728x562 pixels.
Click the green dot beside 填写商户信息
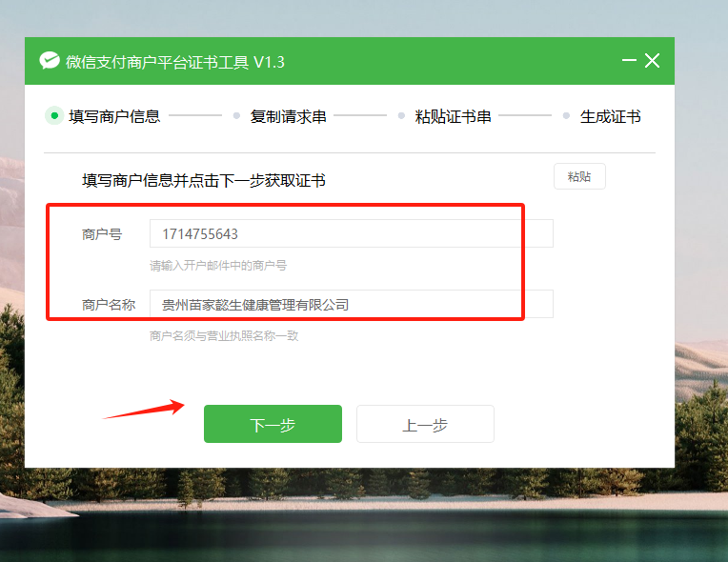click(x=54, y=115)
